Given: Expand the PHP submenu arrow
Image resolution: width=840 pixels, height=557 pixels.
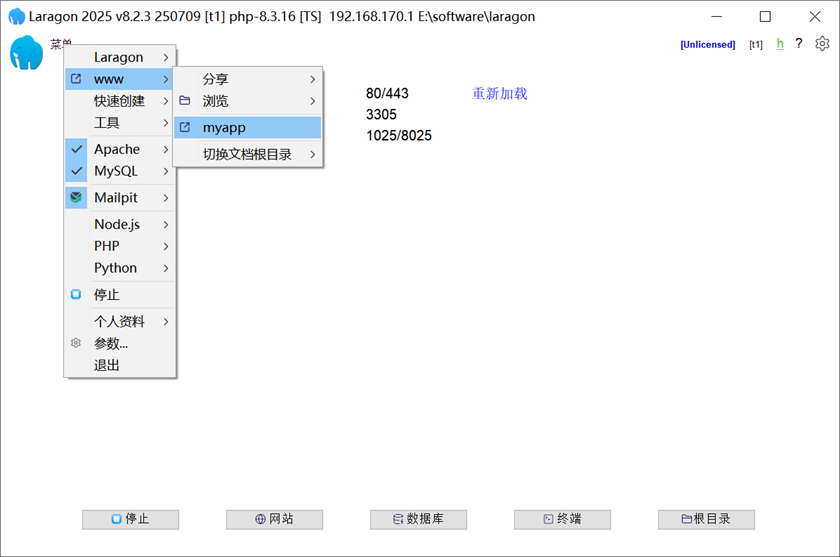Looking at the screenshot, I should (x=166, y=246).
